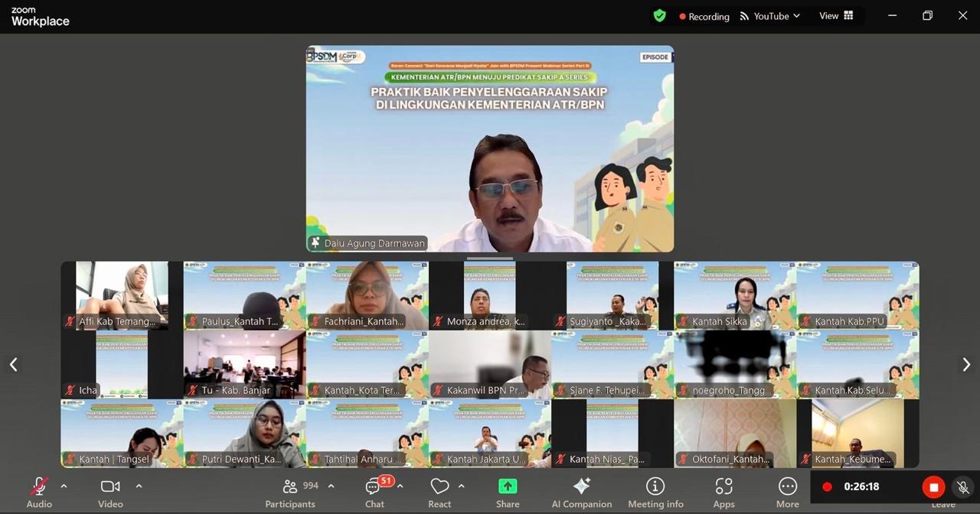Click the red stop recording button
Screen dimensions: 980x514
pyautogui.click(x=933, y=487)
